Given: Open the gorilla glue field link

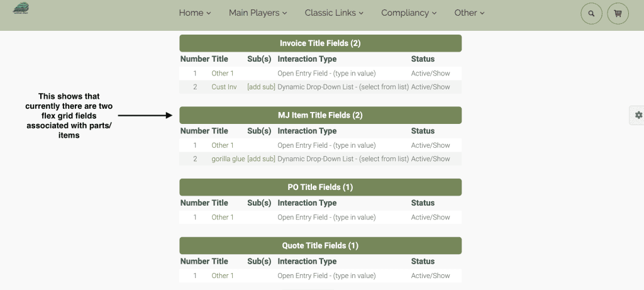Looking at the screenshot, I should pos(228,159).
